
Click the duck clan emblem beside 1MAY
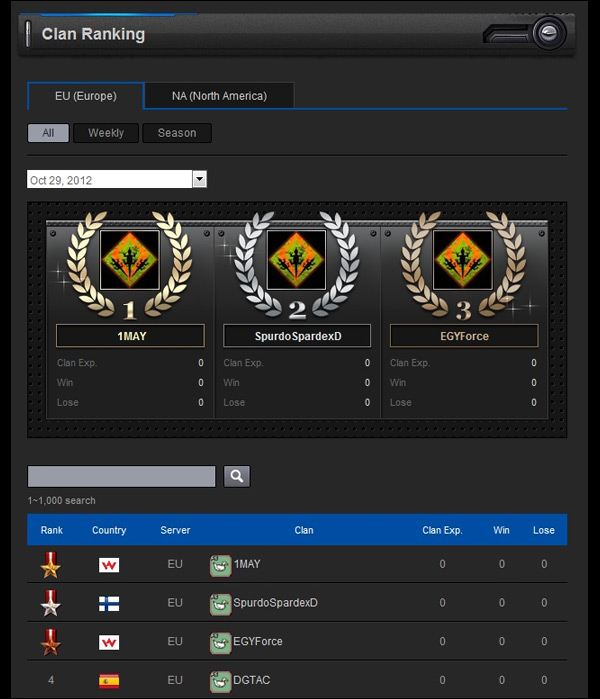(220, 566)
